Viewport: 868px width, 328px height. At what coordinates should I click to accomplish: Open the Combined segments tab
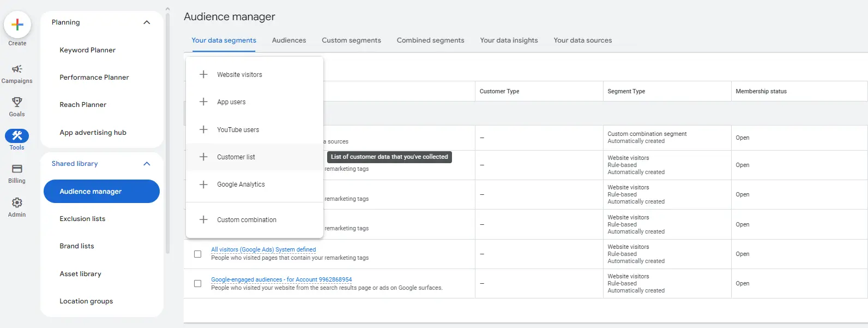(x=430, y=40)
